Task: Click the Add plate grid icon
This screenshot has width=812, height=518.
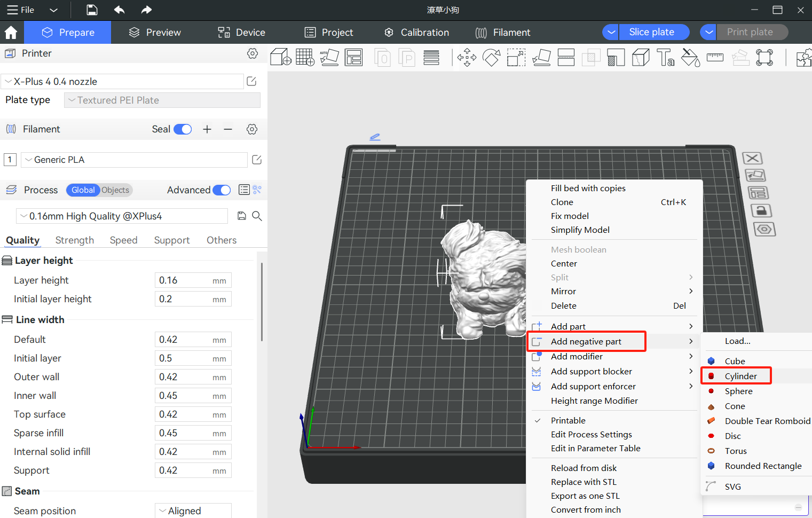Action: tap(305, 57)
